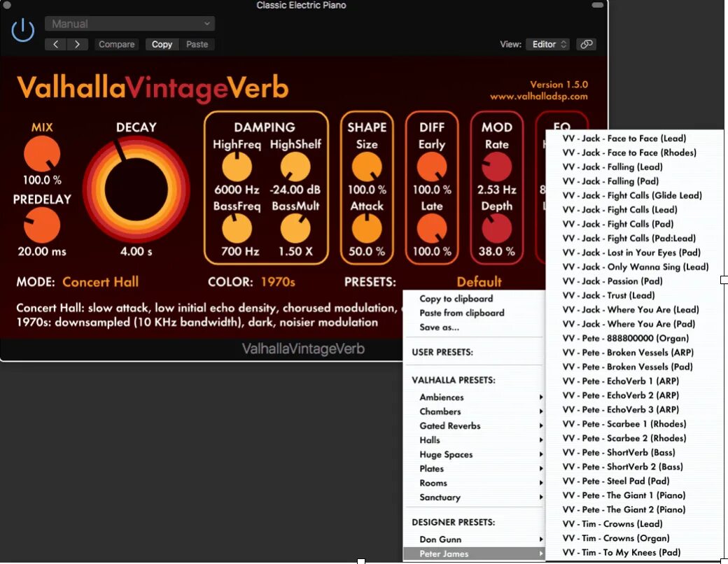Viewport: 728px width, 564px height.
Task: Load VV - Jack - Falling (Lead) preset
Action: 635,167
